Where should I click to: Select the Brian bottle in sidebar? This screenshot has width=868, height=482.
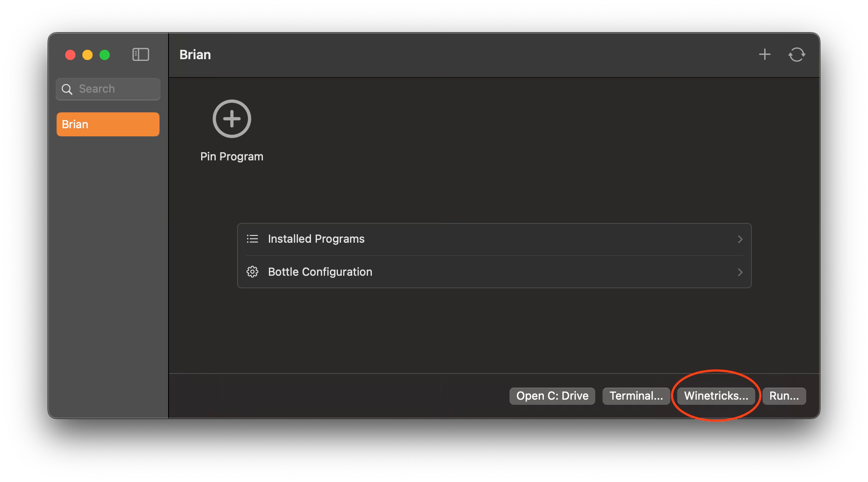click(x=108, y=124)
